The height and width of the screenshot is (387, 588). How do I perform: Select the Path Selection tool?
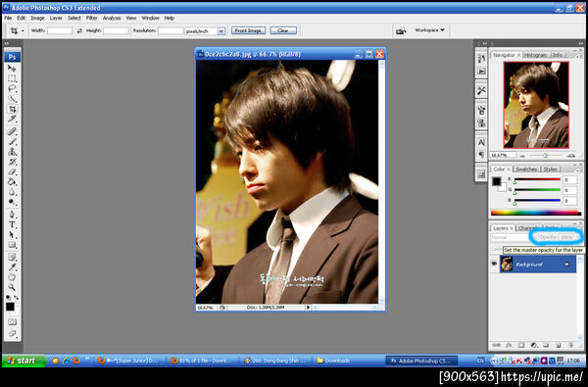point(12,235)
